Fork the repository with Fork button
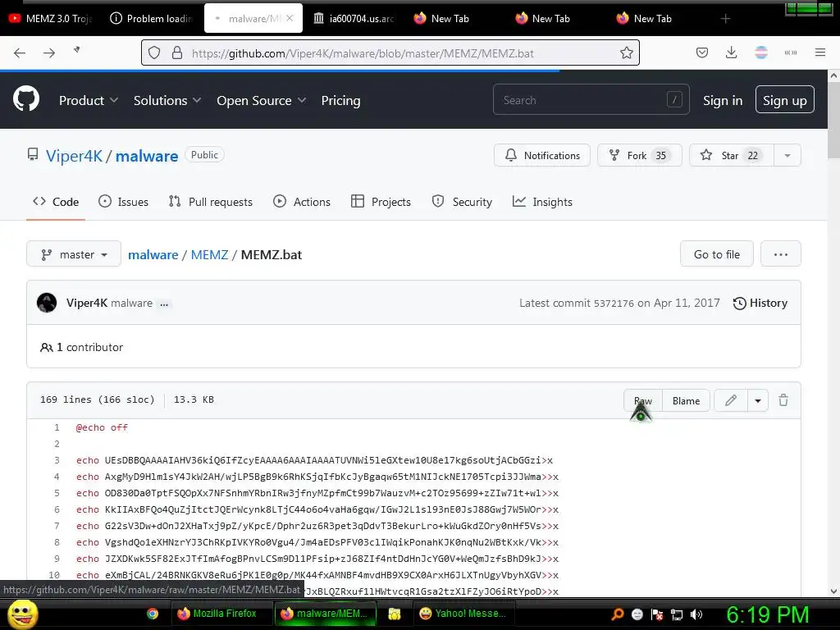 click(640, 155)
